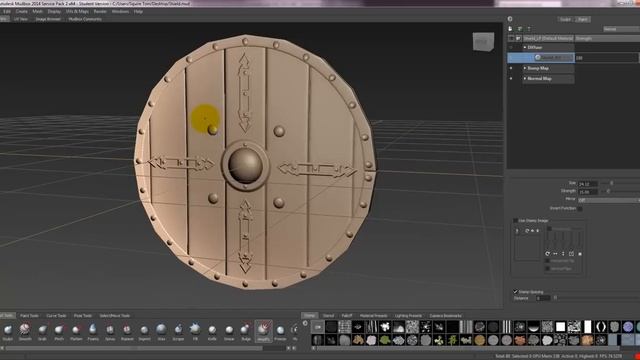The width and height of the screenshot is (640, 360).
Task: Choose the Off stamp thumbnail
Action: pyautogui.click(x=318, y=327)
